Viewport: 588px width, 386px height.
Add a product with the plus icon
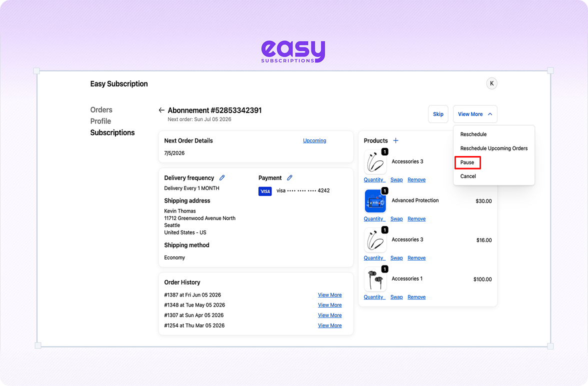pyautogui.click(x=395, y=140)
